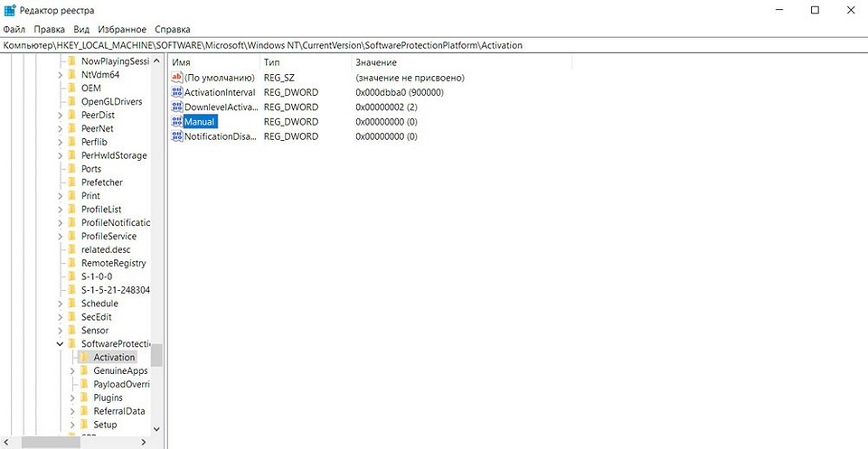Expand the NtVdm64 key
Viewport: 868px width, 449px height.
[x=60, y=75]
